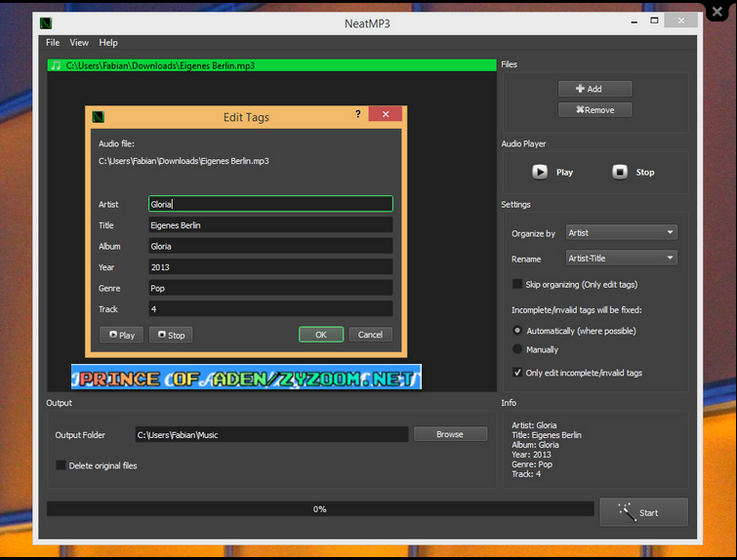Click the Info text 'Genre: Pop'
Viewport: 737px width, 560px height.
(x=532, y=464)
